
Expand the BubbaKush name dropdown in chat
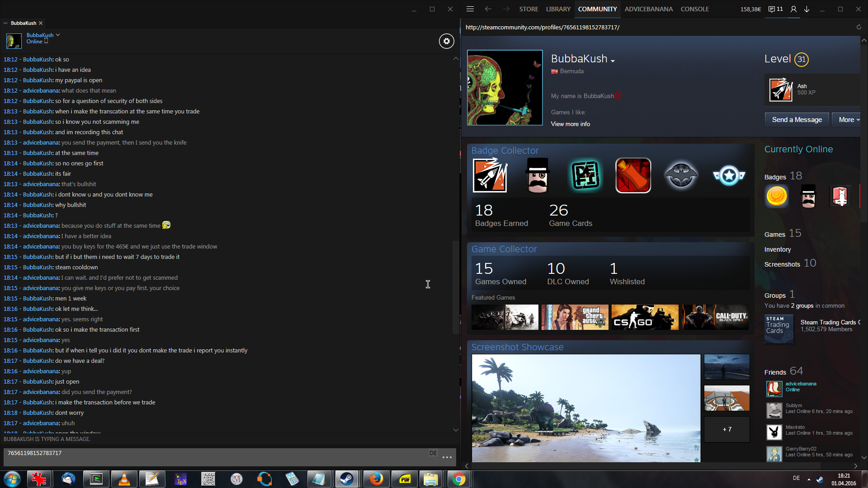58,35
